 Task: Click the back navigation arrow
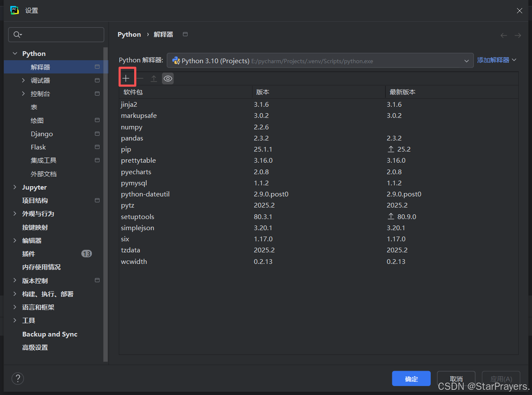click(x=504, y=35)
